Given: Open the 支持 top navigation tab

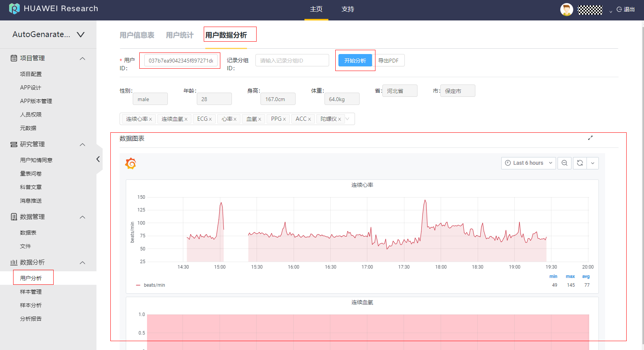Looking at the screenshot, I should (348, 9).
